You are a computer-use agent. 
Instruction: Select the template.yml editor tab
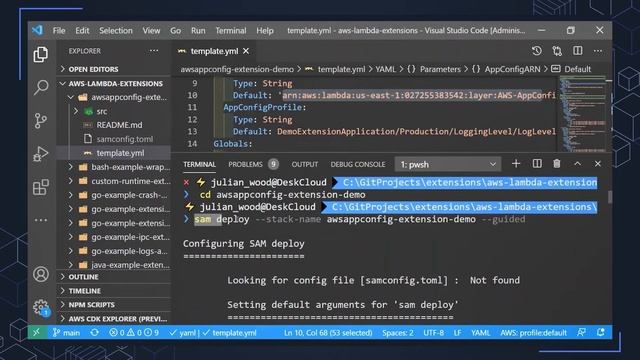coord(214,51)
